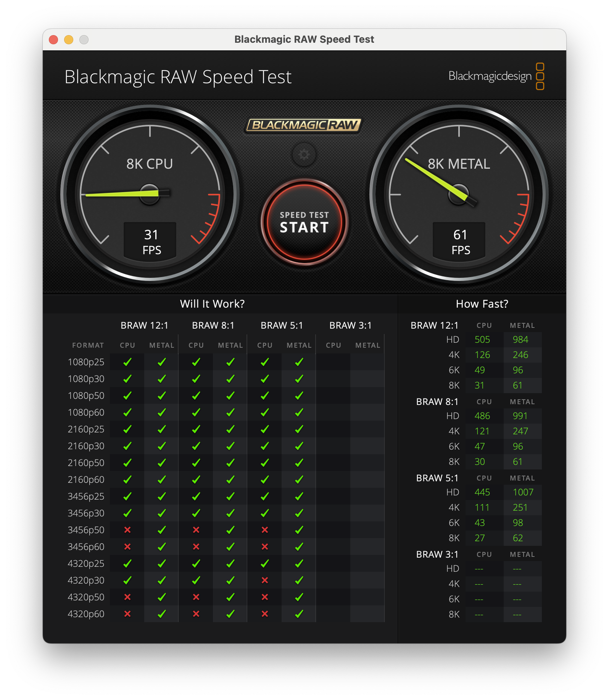Click the BRAW 3:1 header in Will It Work
The image size is (609, 700).
tap(350, 326)
